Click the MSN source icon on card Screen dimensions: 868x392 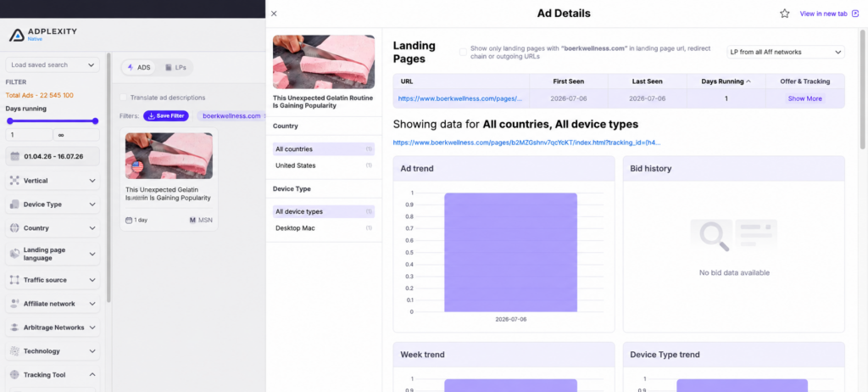click(192, 220)
